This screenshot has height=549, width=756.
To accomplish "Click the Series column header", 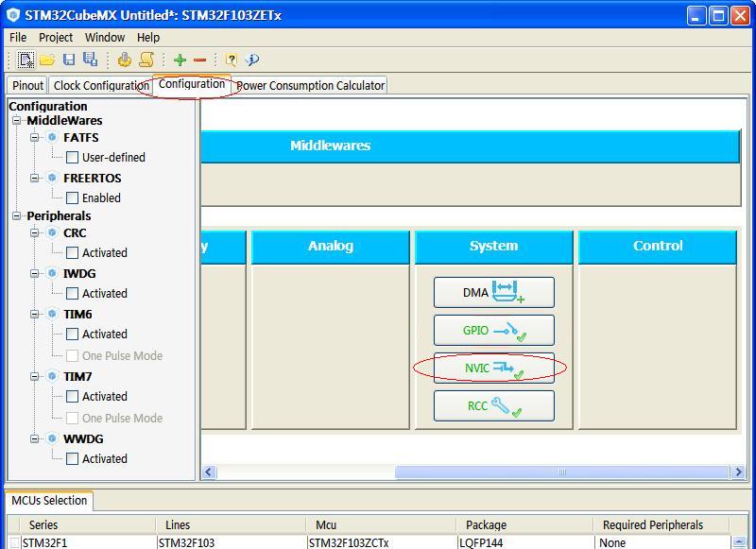I will [x=88, y=524].
